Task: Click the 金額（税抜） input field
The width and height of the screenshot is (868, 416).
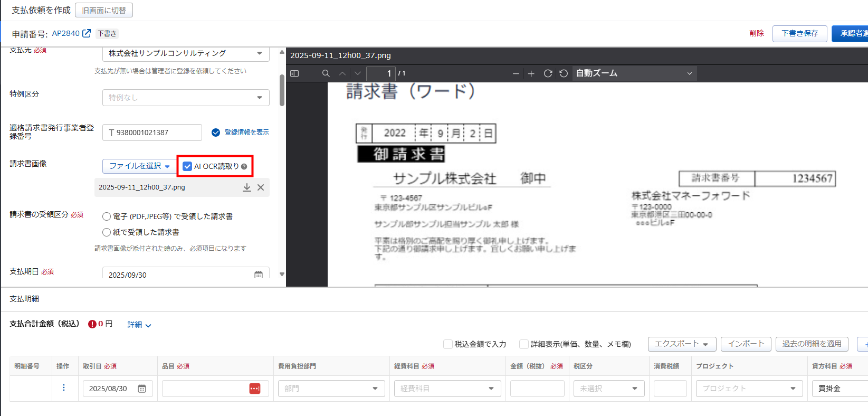Action: pyautogui.click(x=537, y=389)
